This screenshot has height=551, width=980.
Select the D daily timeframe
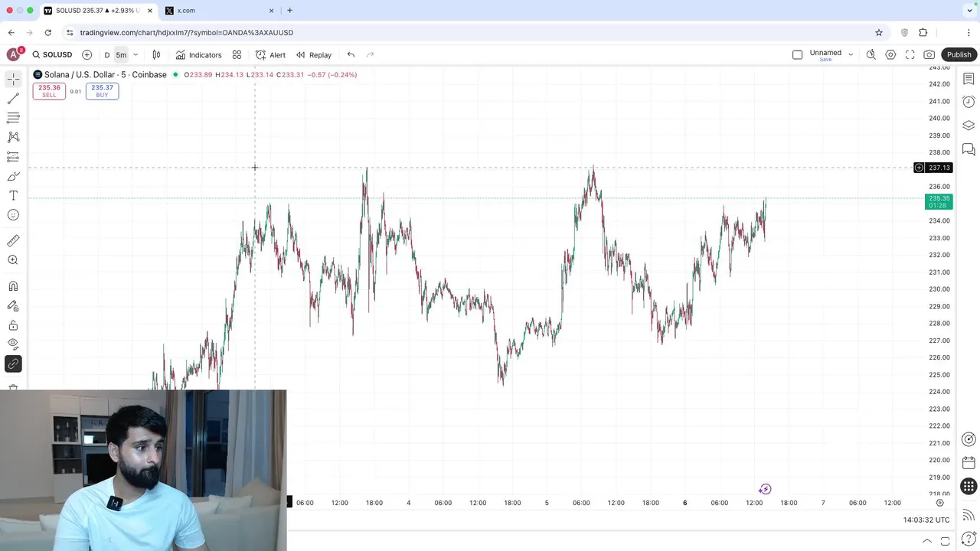pos(107,55)
